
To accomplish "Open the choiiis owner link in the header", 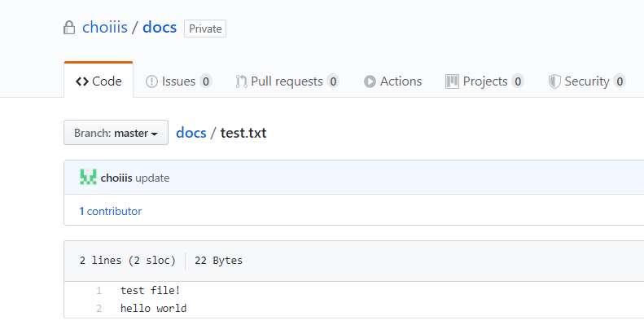I will pos(107,28).
